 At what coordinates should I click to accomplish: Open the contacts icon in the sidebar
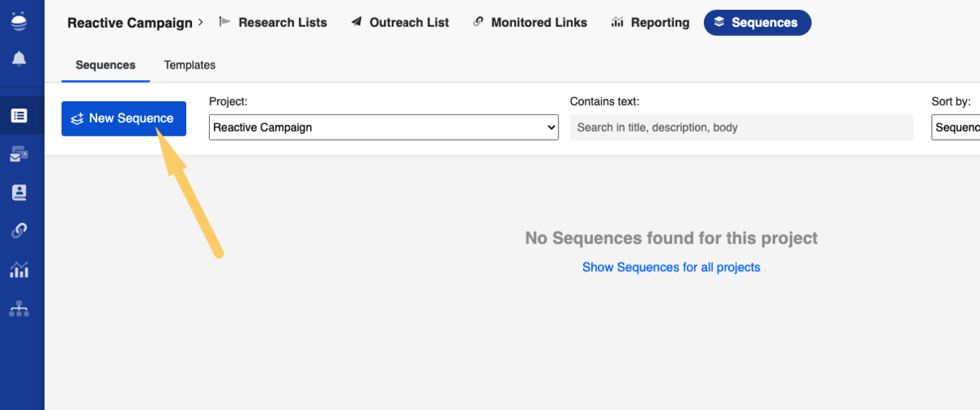click(x=19, y=193)
